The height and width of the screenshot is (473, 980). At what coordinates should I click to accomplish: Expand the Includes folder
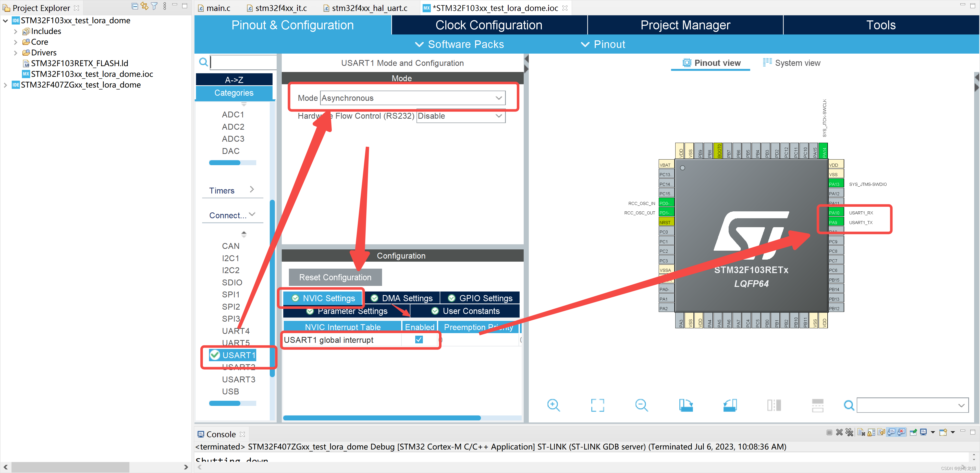click(16, 31)
